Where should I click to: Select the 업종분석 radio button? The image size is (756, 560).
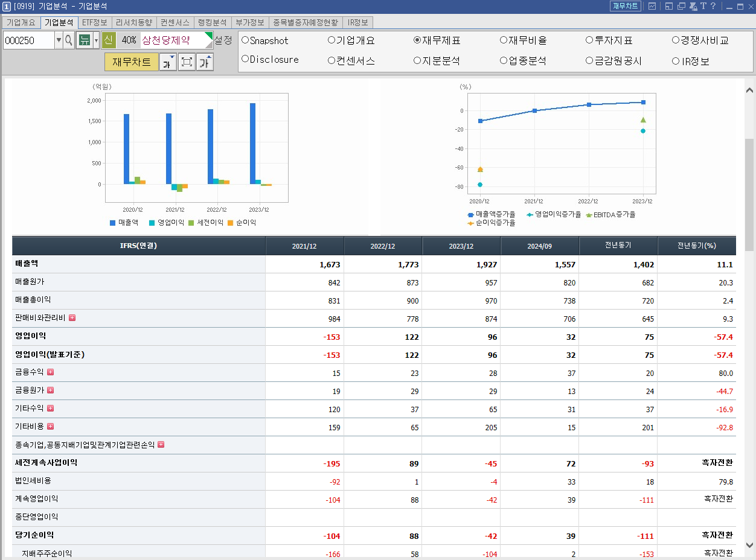tap(504, 60)
